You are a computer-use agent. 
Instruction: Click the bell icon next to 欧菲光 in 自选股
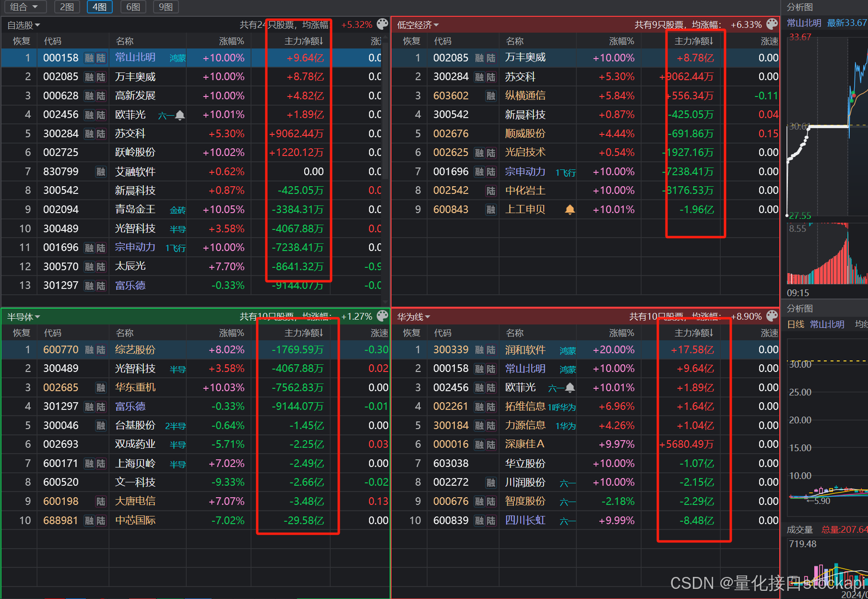180,115
